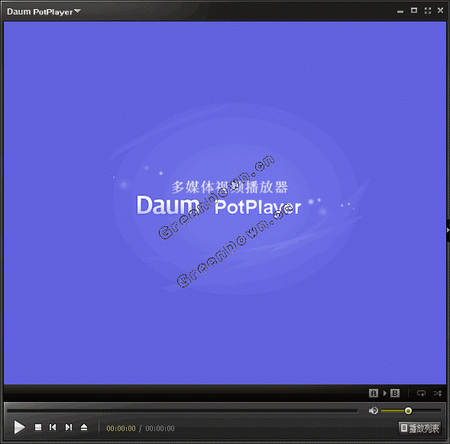Switch to fullscreen mode
This screenshot has width=450, height=444.
coord(428,11)
